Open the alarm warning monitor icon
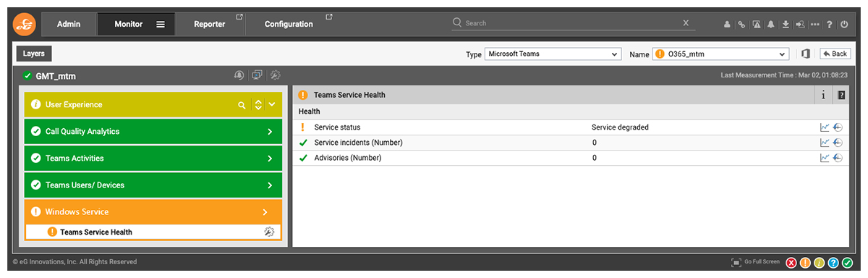This screenshot has width=868, height=278. click(757, 24)
